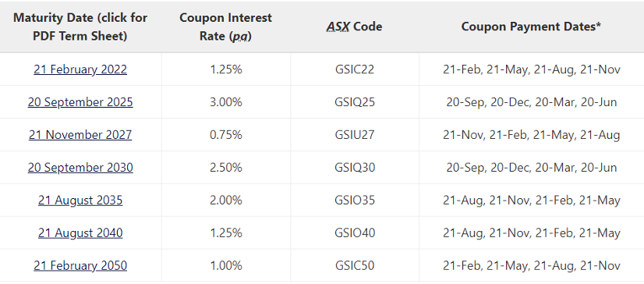Select the GSIQ30 ASX code cell
Viewport: 644px width, 284px height.
click(355, 168)
